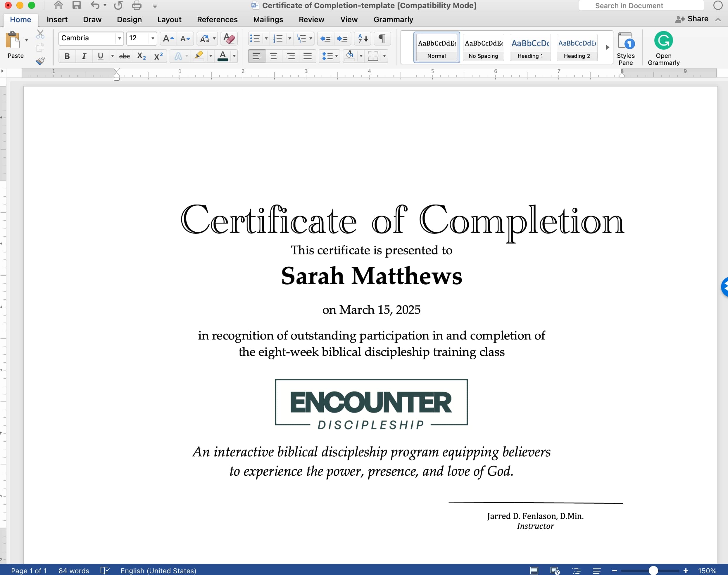Switch to Web Layout view in the status bar
The width and height of the screenshot is (728, 575).
tap(555, 571)
